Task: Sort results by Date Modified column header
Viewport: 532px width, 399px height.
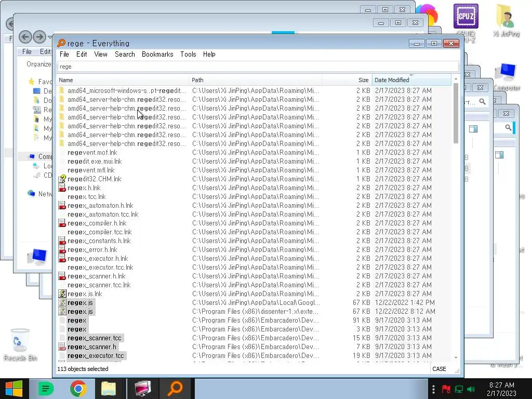Action: pyautogui.click(x=411, y=80)
